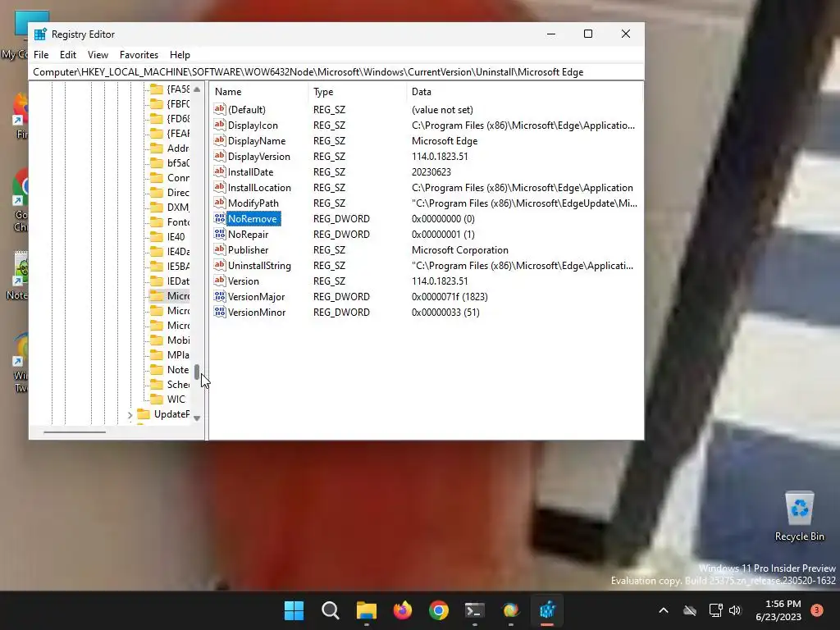
Task: Select the (Default) value icon
Action: (x=220, y=109)
